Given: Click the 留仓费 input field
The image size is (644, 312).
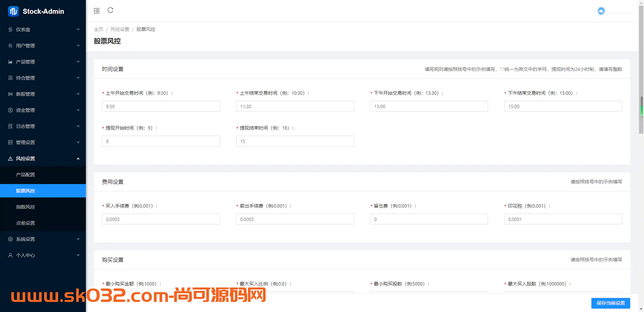Looking at the screenshot, I should pos(429,219).
